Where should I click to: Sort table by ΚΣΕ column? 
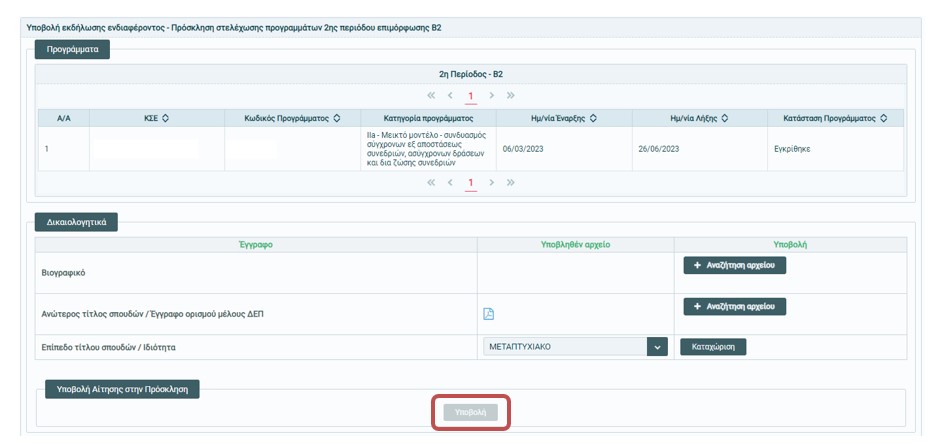(x=165, y=118)
